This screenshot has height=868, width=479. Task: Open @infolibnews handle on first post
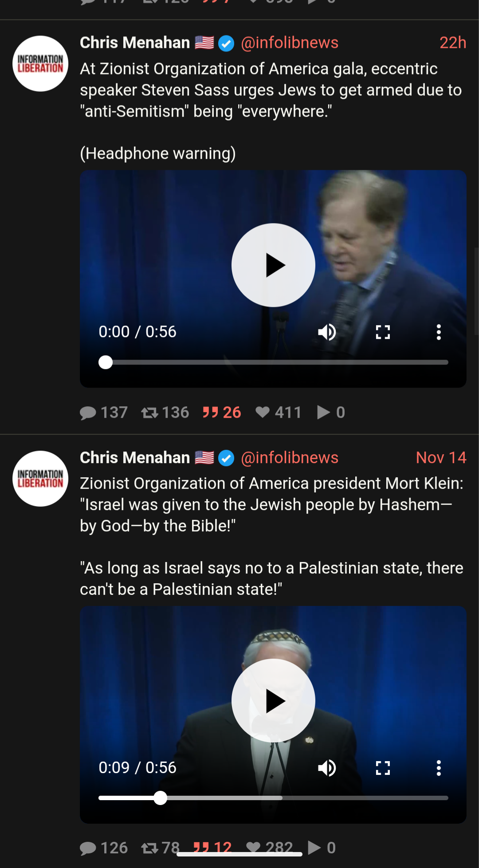point(290,43)
